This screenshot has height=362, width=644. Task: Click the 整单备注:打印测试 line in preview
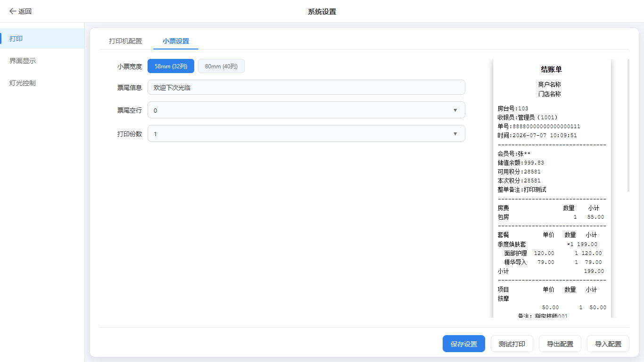522,189
